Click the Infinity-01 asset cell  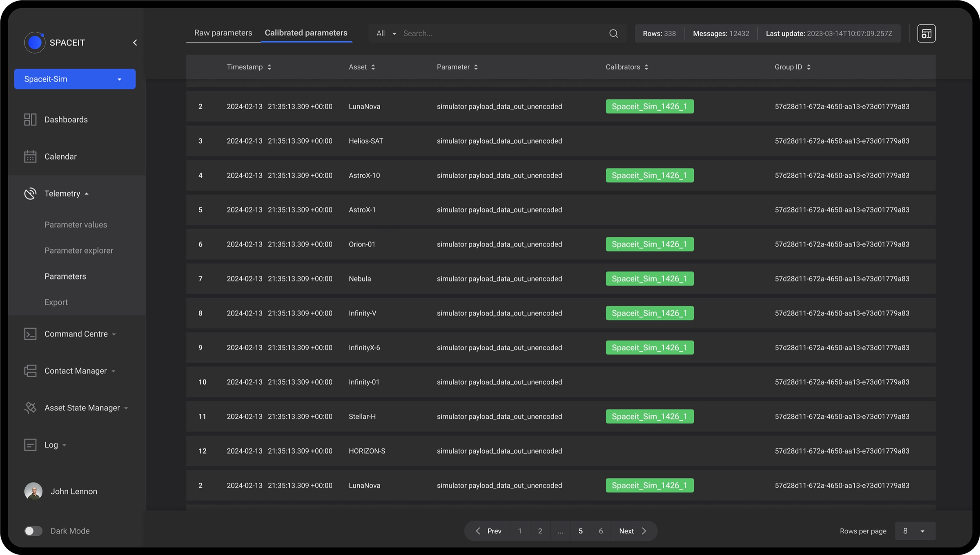point(364,382)
